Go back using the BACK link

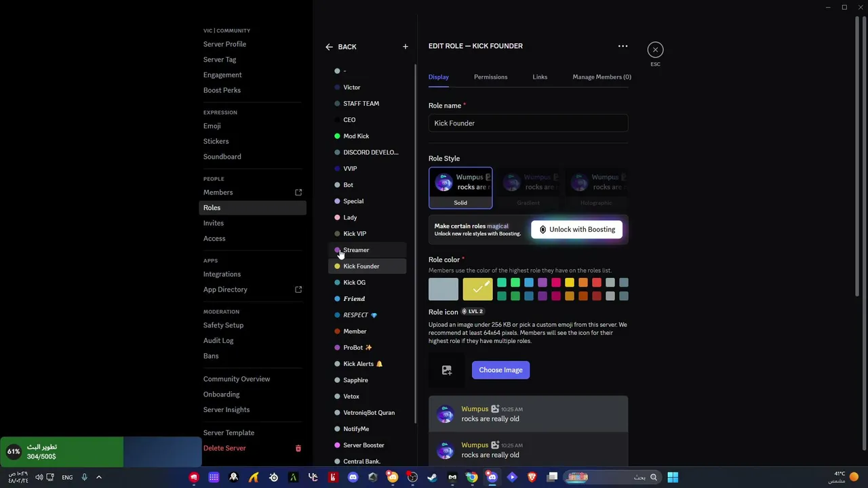coord(347,47)
